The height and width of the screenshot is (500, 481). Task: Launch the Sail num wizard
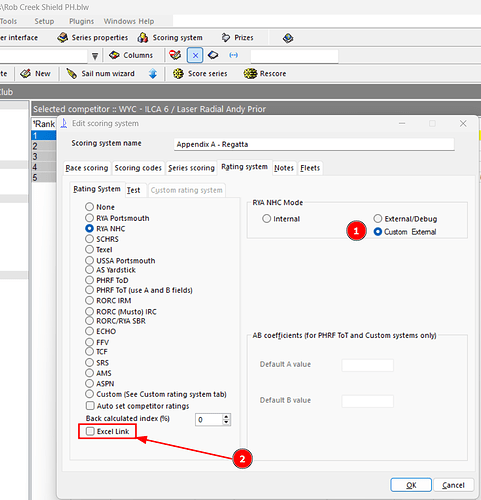click(x=100, y=74)
